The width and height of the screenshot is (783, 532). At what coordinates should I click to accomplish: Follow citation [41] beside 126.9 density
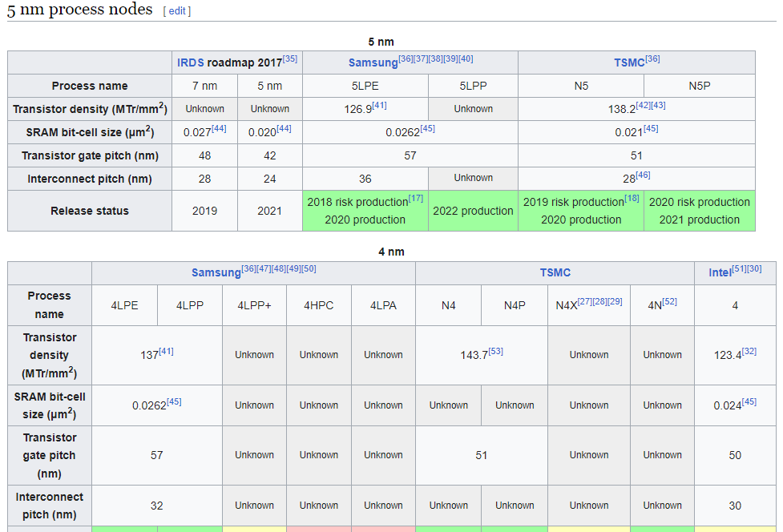(380, 105)
